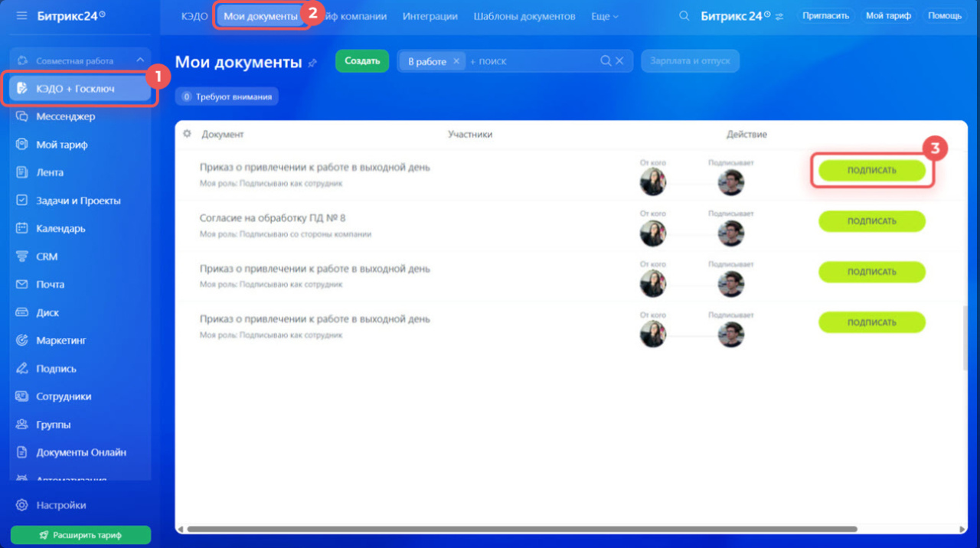Click the КЭДО + Госключ sidebar icon
The width and height of the screenshot is (980, 548).
click(22, 89)
